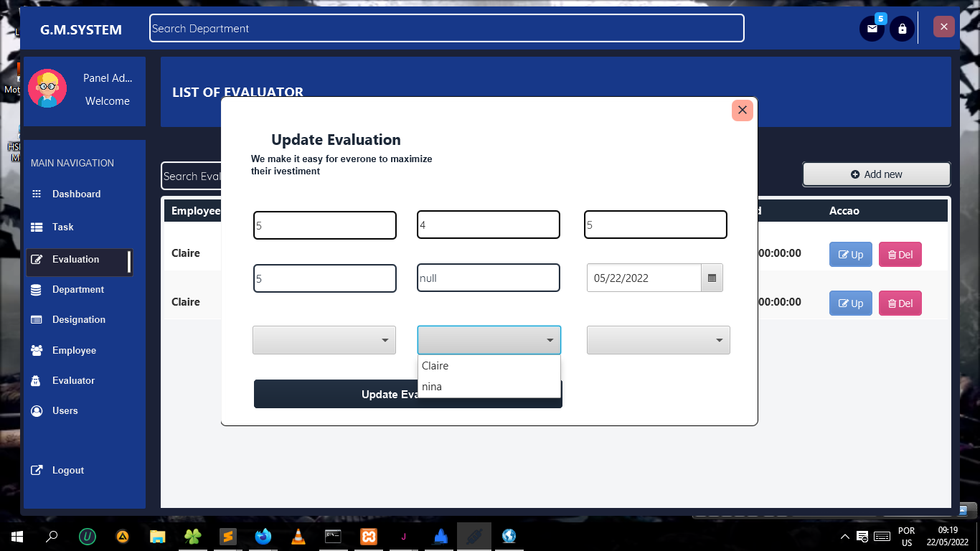980x551 pixels.
Task: Click the input field containing 4
Action: click(489, 225)
